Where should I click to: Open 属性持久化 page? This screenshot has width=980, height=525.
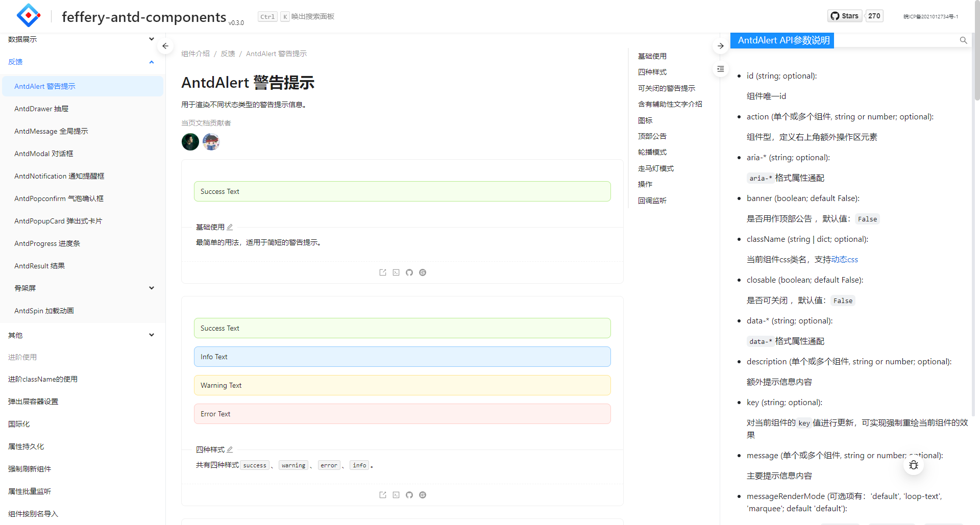pos(83,446)
